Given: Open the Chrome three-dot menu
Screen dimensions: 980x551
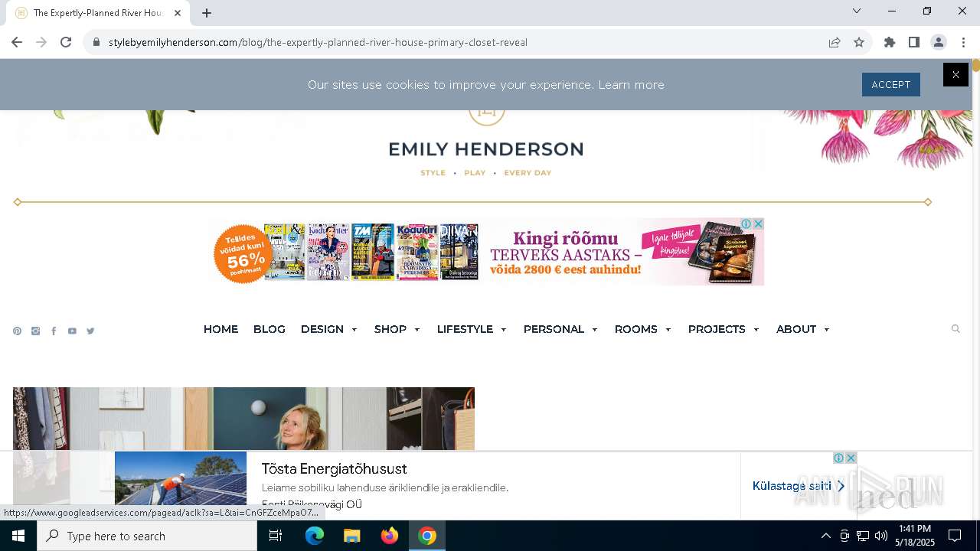Looking at the screenshot, I should (963, 42).
